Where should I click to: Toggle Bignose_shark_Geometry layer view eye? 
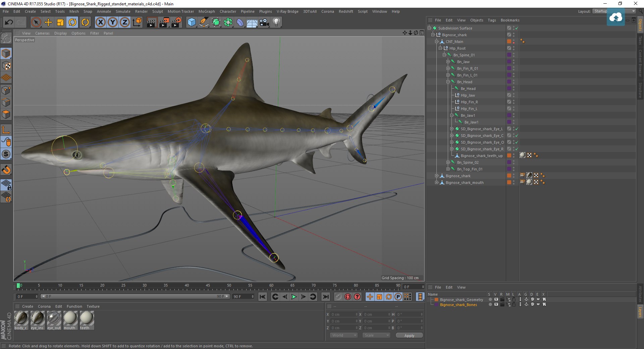tap(496, 299)
